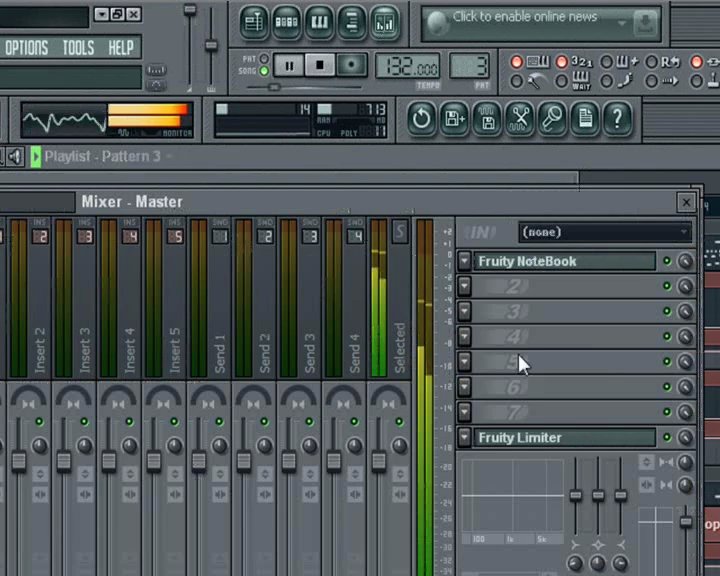Screen dimensions: 720x576
Task: Click Save as new version icon
Action: pos(454,119)
